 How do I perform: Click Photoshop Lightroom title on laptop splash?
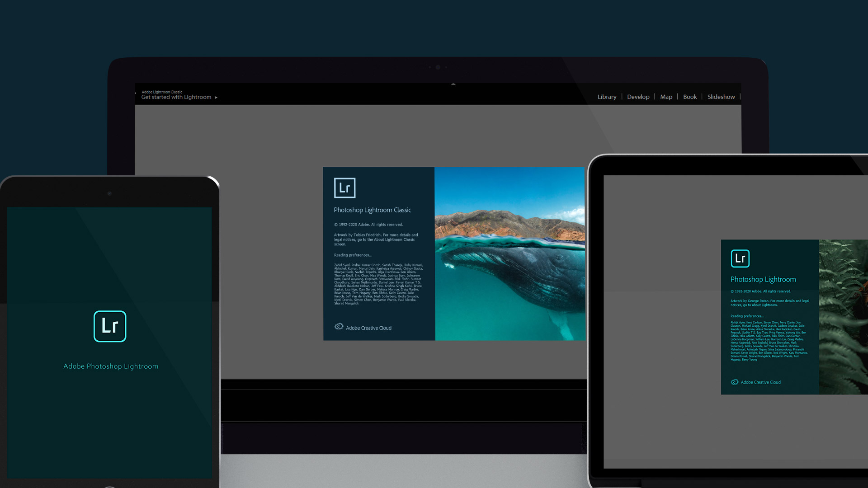pos(763,280)
